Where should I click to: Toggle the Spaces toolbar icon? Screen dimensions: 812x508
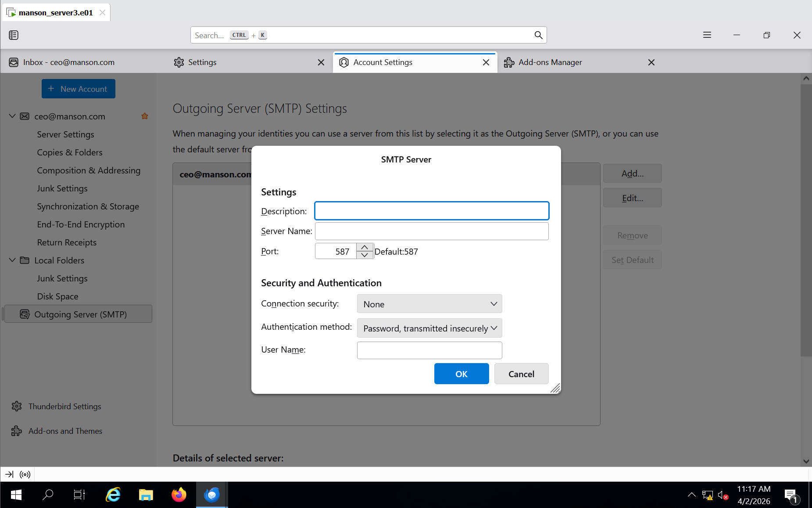(x=14, y=35)
